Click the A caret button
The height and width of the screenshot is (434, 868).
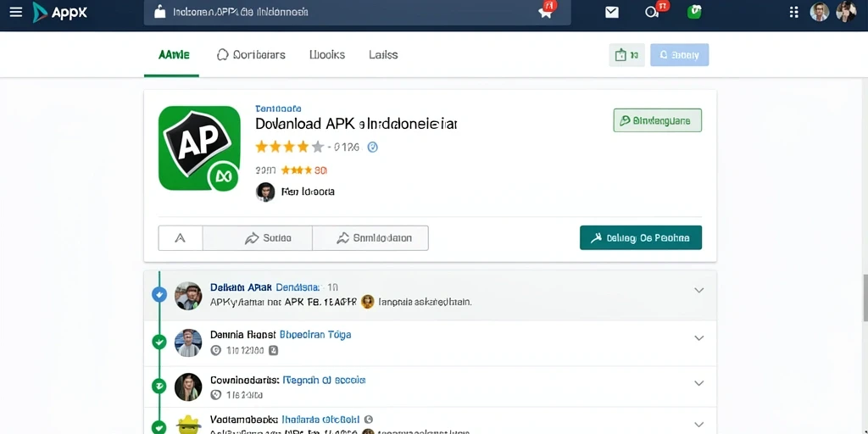(180, 238)
